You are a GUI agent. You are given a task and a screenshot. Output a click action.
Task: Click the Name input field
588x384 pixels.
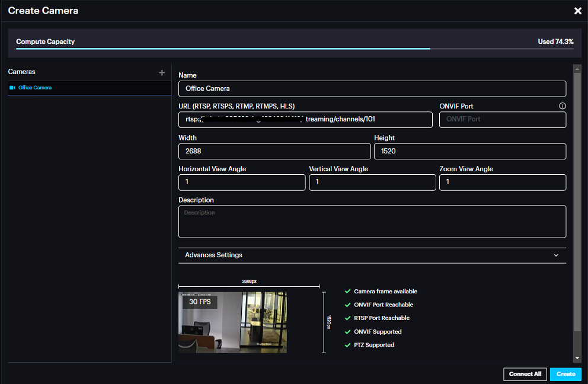click(x=372, y=89)
